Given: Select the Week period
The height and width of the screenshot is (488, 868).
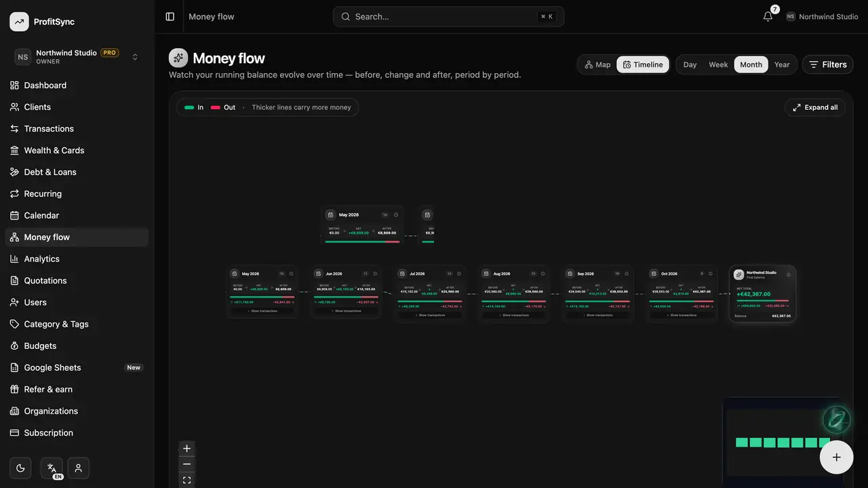Looking at the screenshot, I should click(x=718, y=64).
